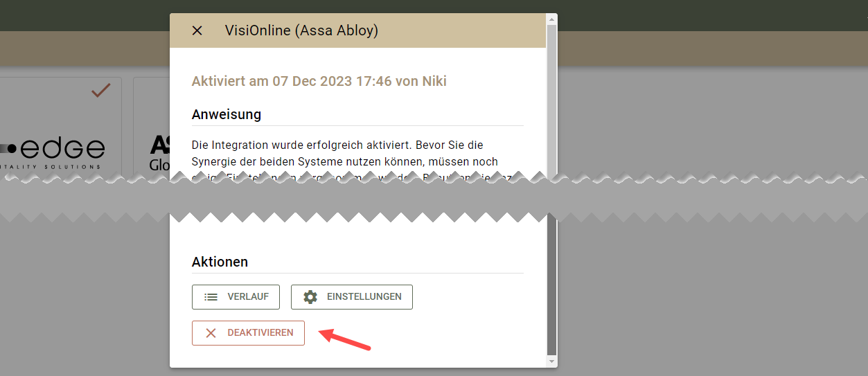868x376 pixels.
Task: Select the Assa Abloy Global card behind the dialog
Action: pyautogui.click(x=152, y=126)
